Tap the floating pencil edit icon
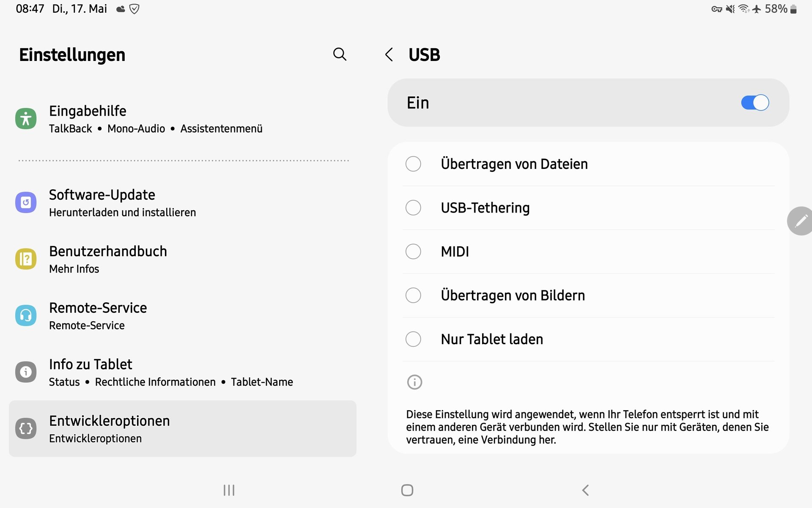The image size is (812, 508). [801, 221]
